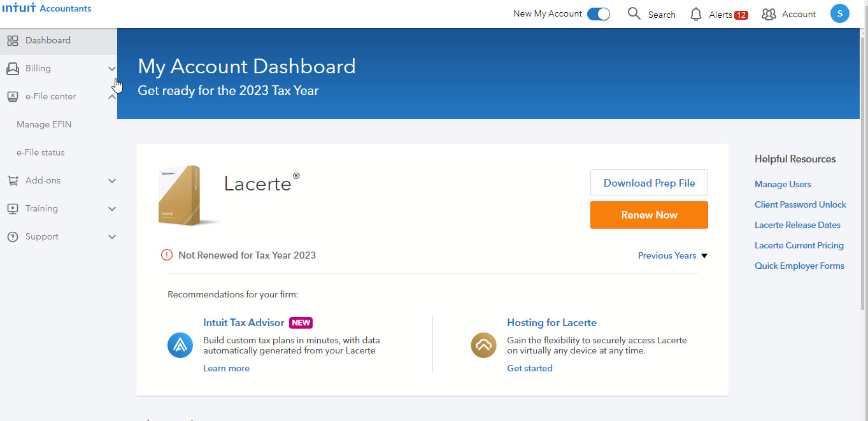Check Alerts via the bell icon
The image size is (868, 421).
(695, 13)
